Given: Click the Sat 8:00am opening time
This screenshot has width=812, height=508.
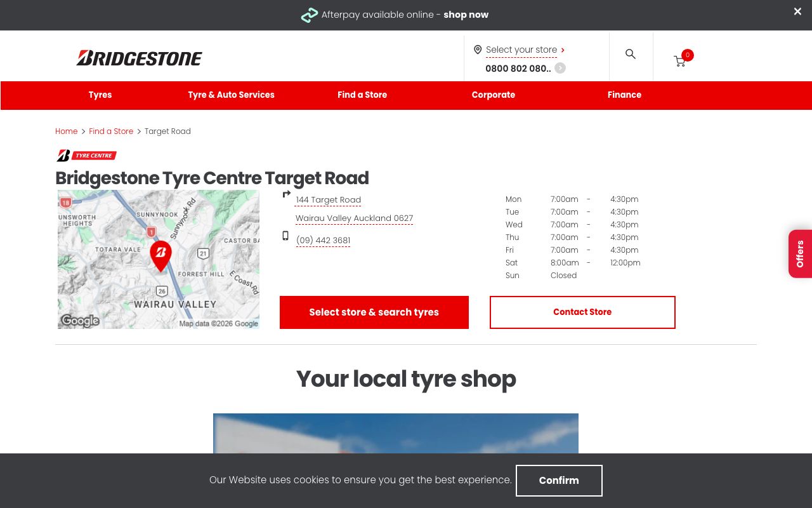Looking at the screenshot, I should (x=565, y=263).
